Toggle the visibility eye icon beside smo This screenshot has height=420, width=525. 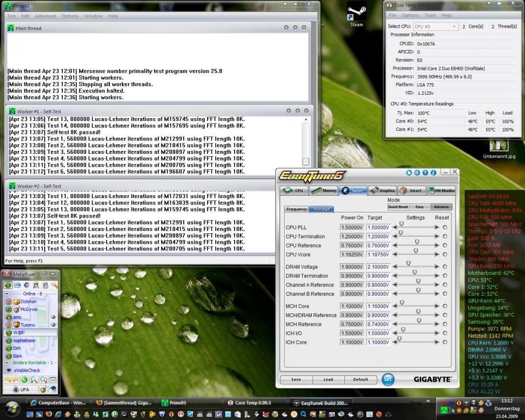[53, 317]
